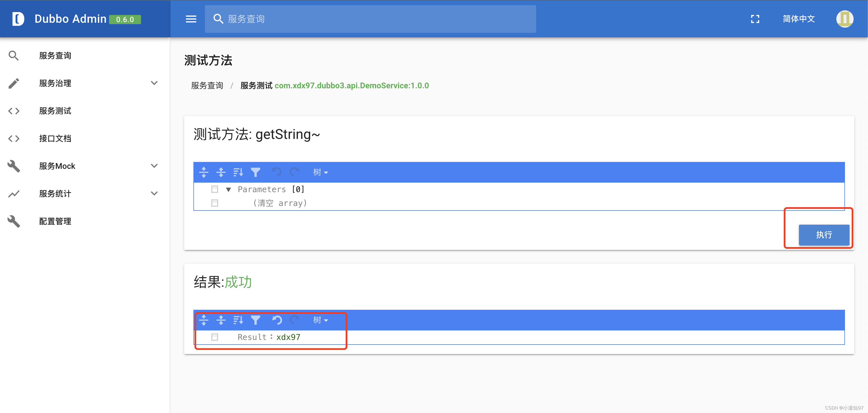Expand all fields in the parameters editor
868x413 pixels.
[204, 172]
